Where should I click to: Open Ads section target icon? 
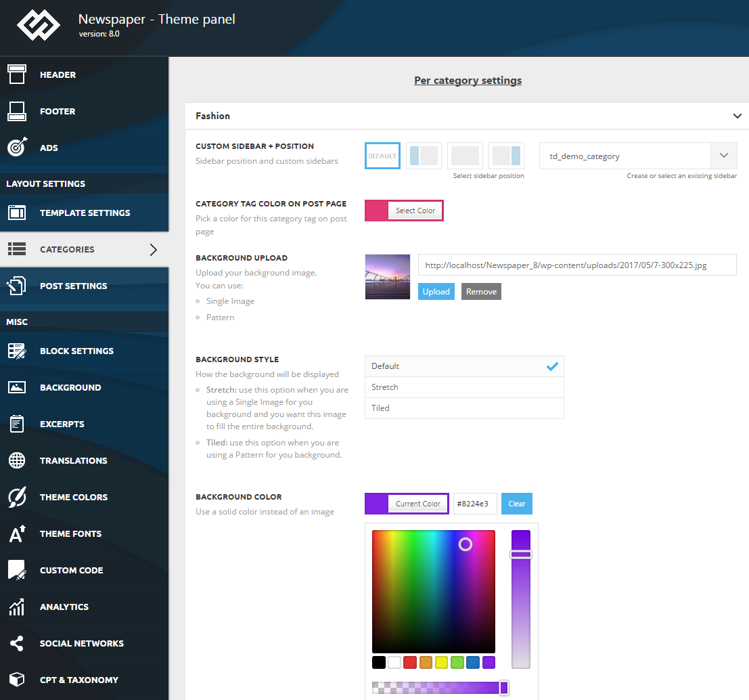click(17, 147)
